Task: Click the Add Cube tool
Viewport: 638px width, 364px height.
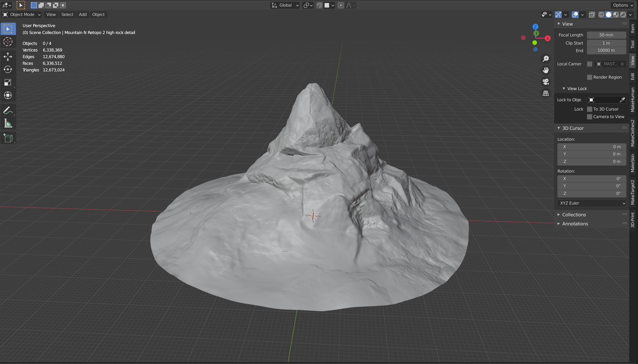Action: click(x=8, y=138)
